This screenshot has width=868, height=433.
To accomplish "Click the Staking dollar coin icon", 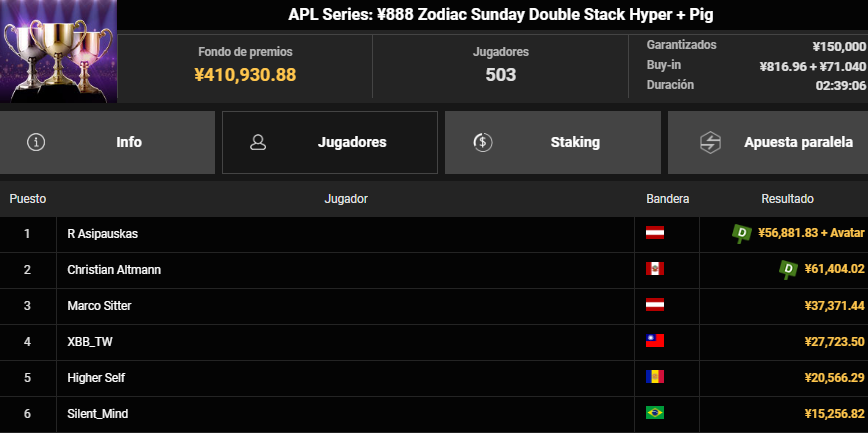I will click(483, 142).
